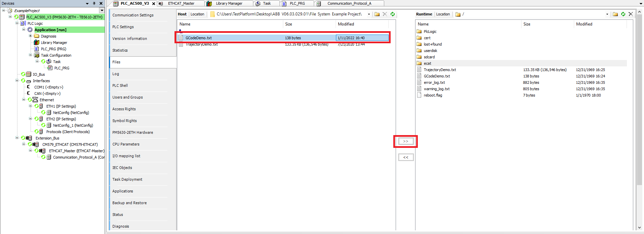Image resolution: width=644 pixels, height=234 pixels.
Task: Click the >> transfer to runtime button
Action: (405, 141)
